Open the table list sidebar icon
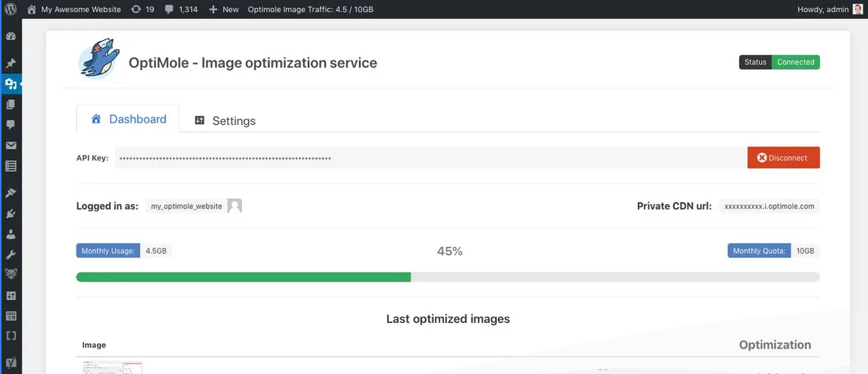Screen dimensions: 868x374 pos(11,166)
